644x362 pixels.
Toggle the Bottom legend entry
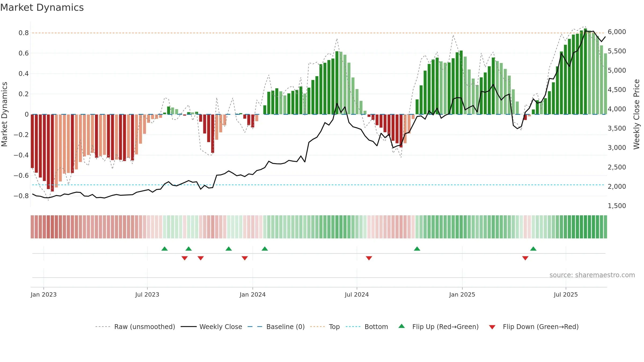367,327
